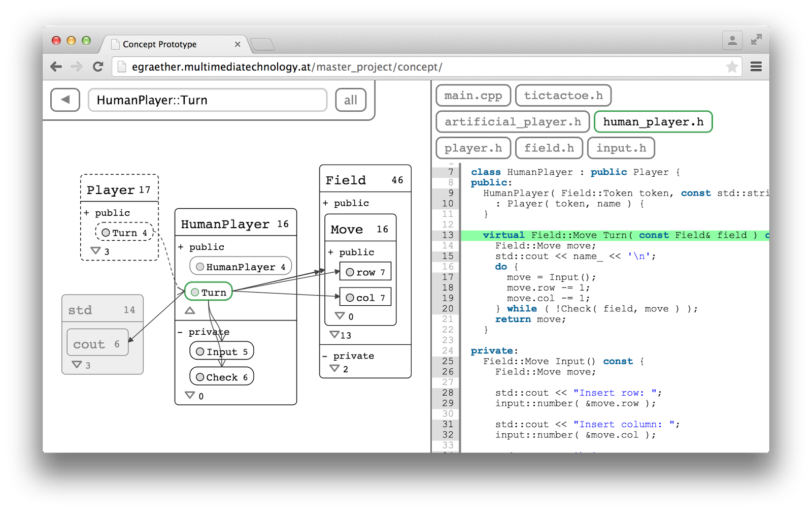Select the Input method node
The width and height of the screenshot is (812, 512).
pyautogui.click(x=221, y=350)
